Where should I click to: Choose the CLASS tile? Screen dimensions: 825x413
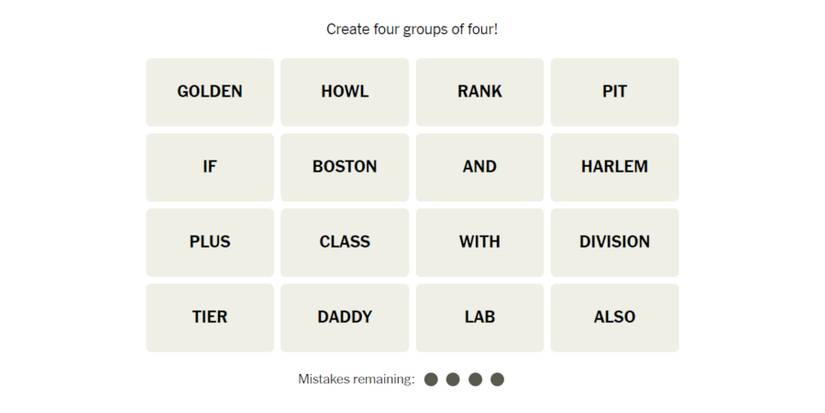[x=345, y=242]
